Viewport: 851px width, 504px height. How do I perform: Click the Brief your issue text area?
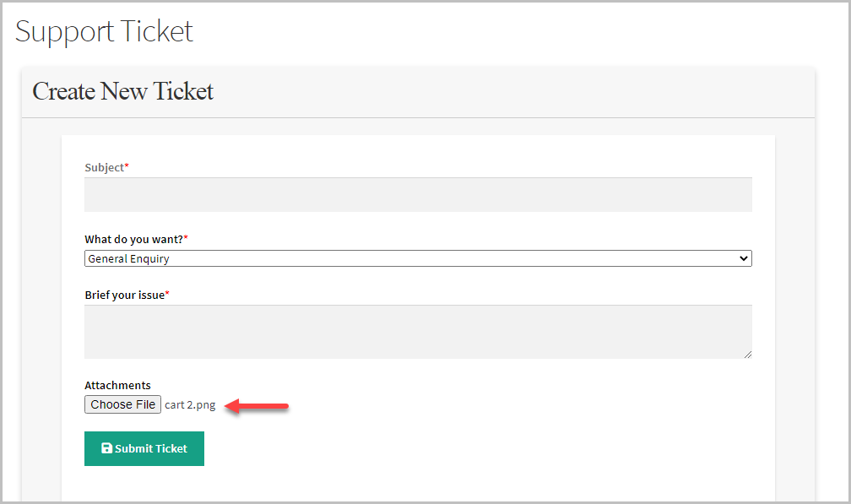[x=418, y=331]
